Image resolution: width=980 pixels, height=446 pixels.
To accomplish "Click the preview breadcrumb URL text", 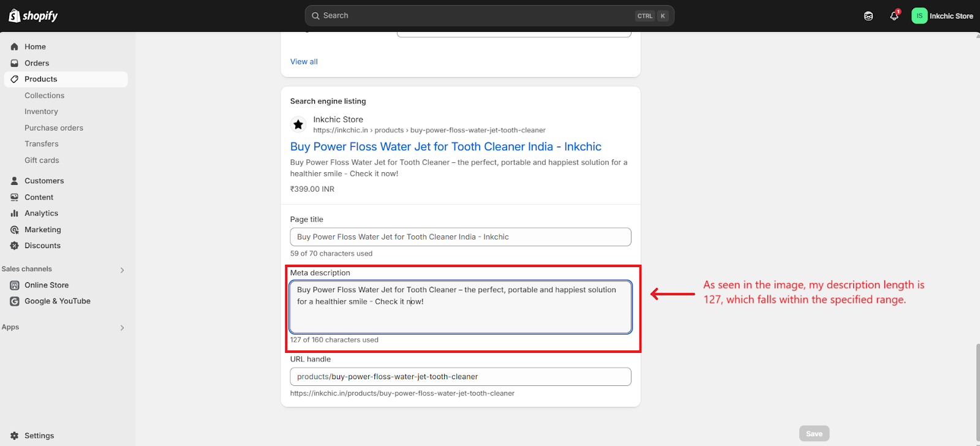I will (429, 130).
